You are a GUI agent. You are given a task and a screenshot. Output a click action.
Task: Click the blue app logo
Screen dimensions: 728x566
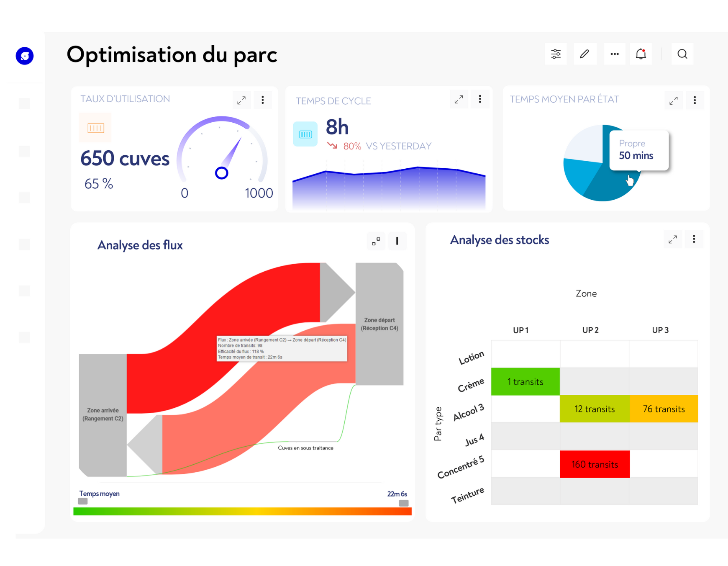(x=25, y=56)
